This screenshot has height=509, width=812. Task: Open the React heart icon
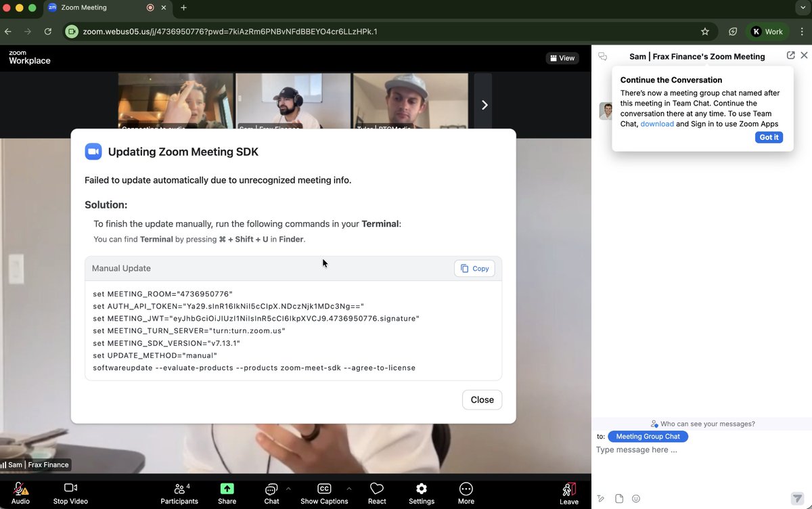(x=377, y=489)
